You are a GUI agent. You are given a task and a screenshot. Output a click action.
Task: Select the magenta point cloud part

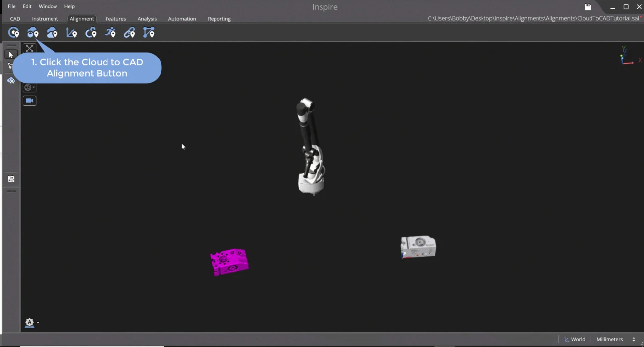point(229,262)
